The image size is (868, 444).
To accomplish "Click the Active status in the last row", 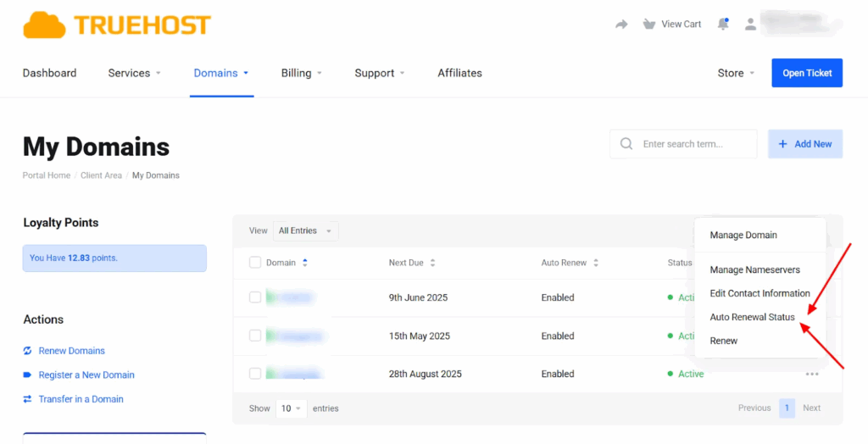I will [686, 374].
